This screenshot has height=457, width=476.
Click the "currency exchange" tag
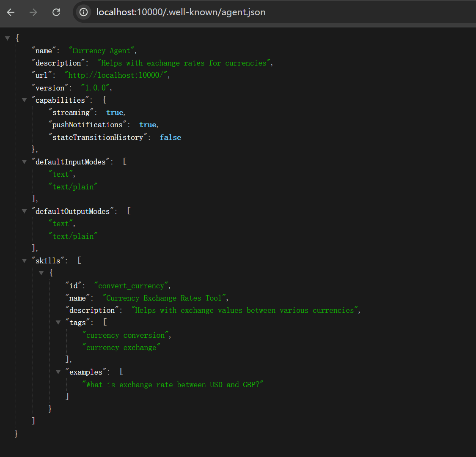(x=121, y=348)
